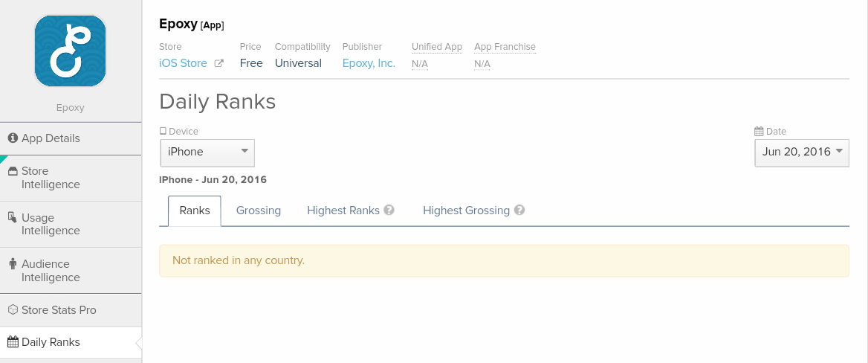
Task: Click the help icon next to Highest Grossing
Action: pos(519,211)
